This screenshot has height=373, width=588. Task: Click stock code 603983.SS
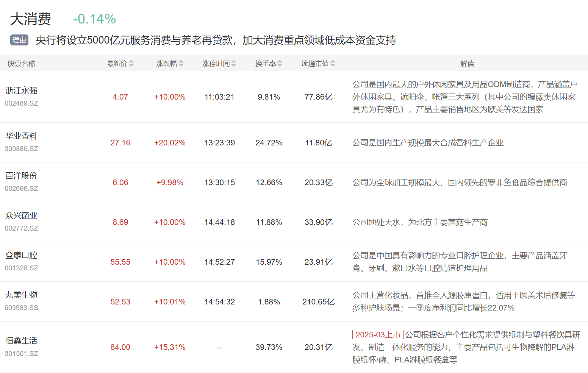coord(21,308)
